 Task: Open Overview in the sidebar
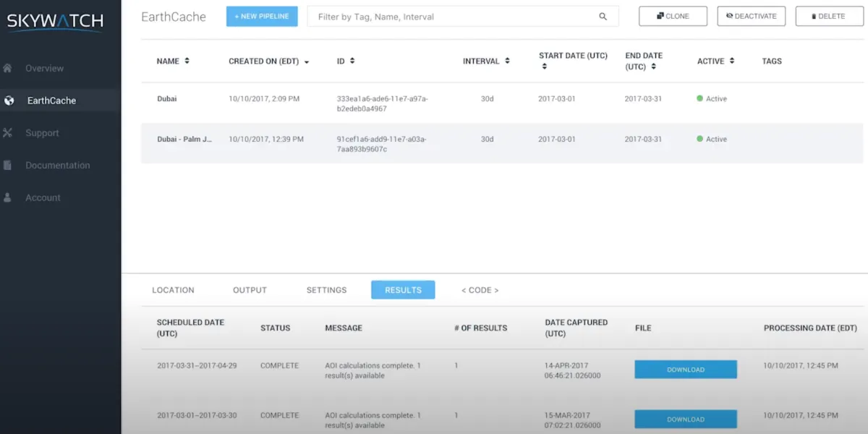click(45, 68)
